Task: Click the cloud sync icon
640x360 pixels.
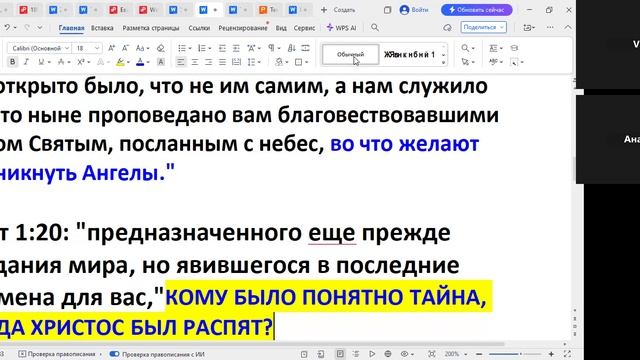Action: click(x=447, y=27)
